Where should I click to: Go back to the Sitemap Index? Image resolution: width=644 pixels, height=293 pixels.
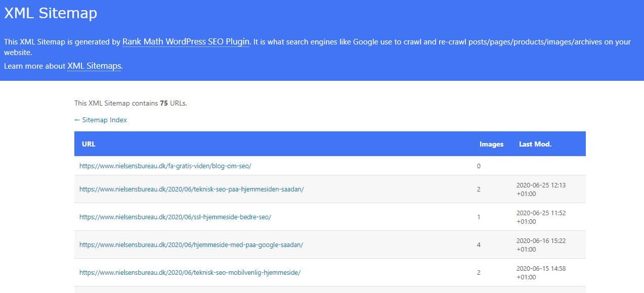[101, 120]
